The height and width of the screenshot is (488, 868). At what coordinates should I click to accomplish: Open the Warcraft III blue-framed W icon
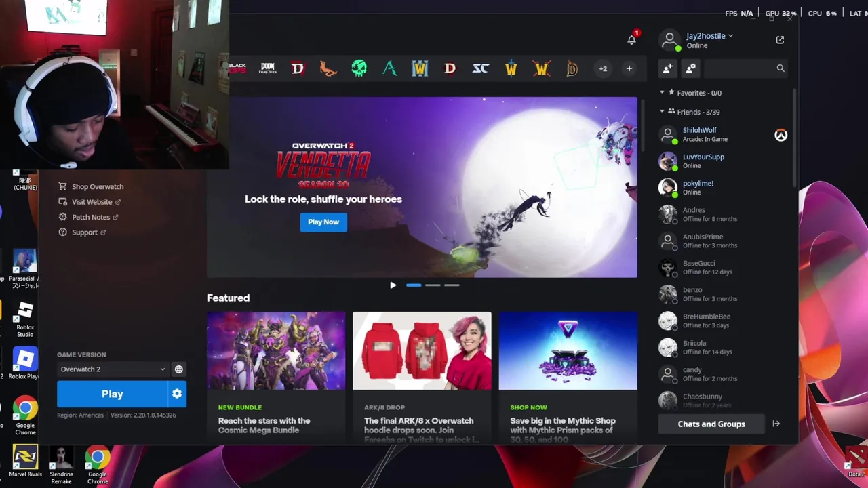(420, 68)
